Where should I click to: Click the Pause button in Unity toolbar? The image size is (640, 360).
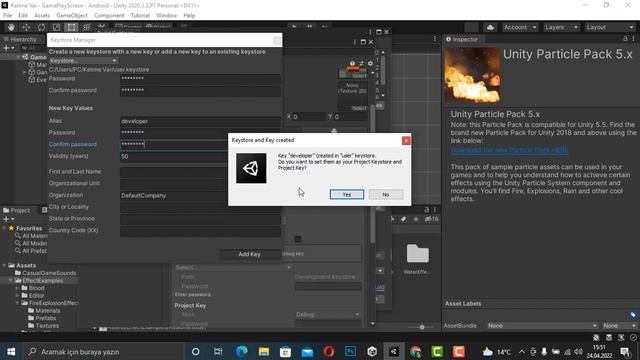coord(309,27)
